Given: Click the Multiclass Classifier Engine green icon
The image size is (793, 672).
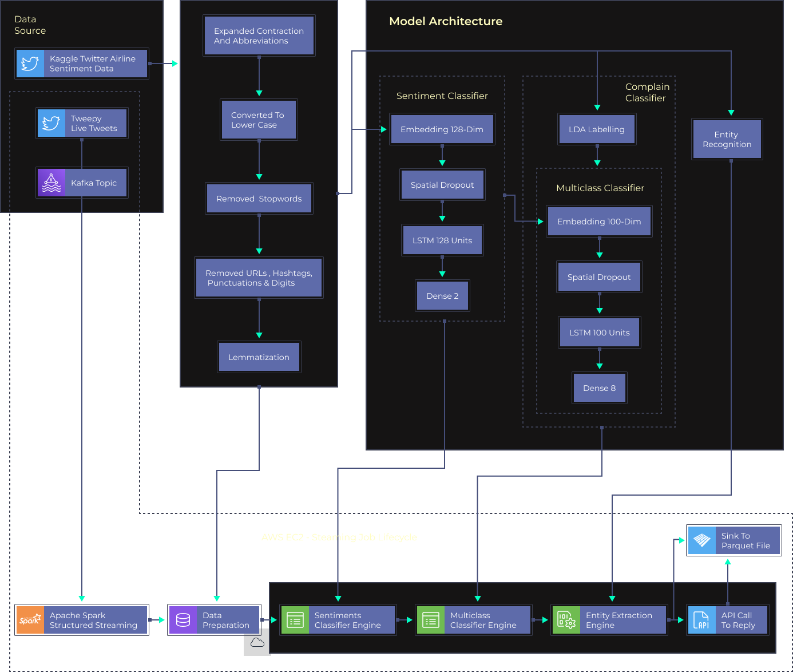Looking at the screenshot, I should click(431, 620).
